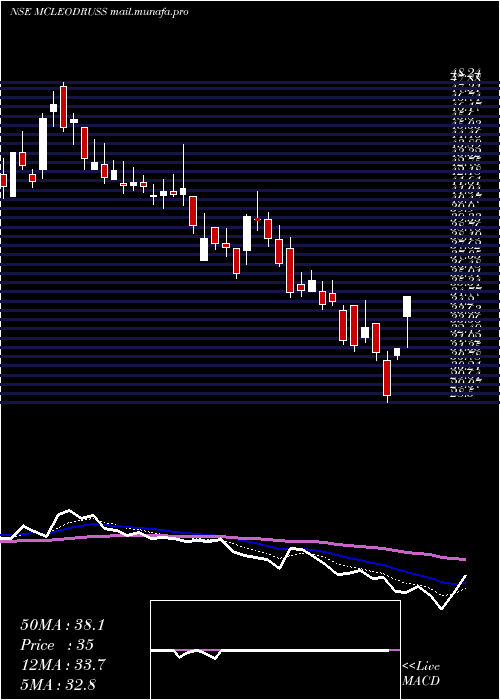This screenshot has width=500, height=700.
Task: Select the 50MA : 38.1 readout
Action: [x=62, y=625]
